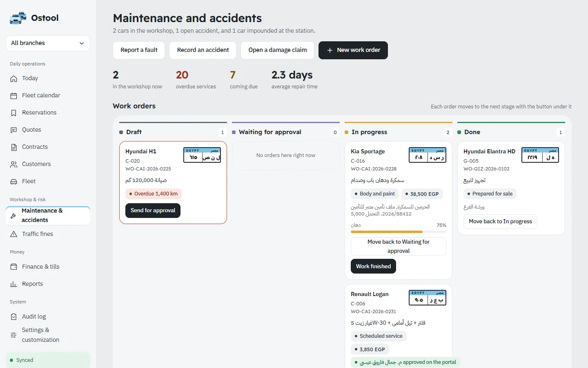Click the Overdue 1,400 km badge
This screenshot has width=588, height=368.
154,194
